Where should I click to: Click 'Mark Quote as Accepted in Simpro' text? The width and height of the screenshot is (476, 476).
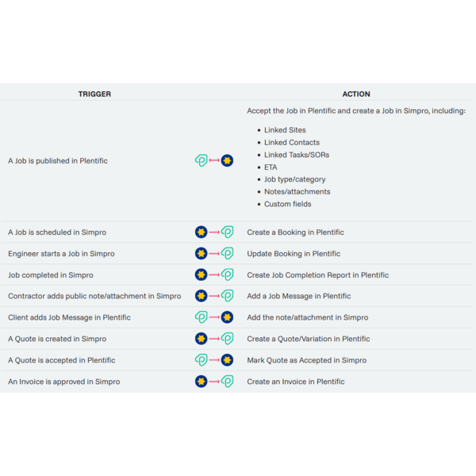[x=306, y=360]
